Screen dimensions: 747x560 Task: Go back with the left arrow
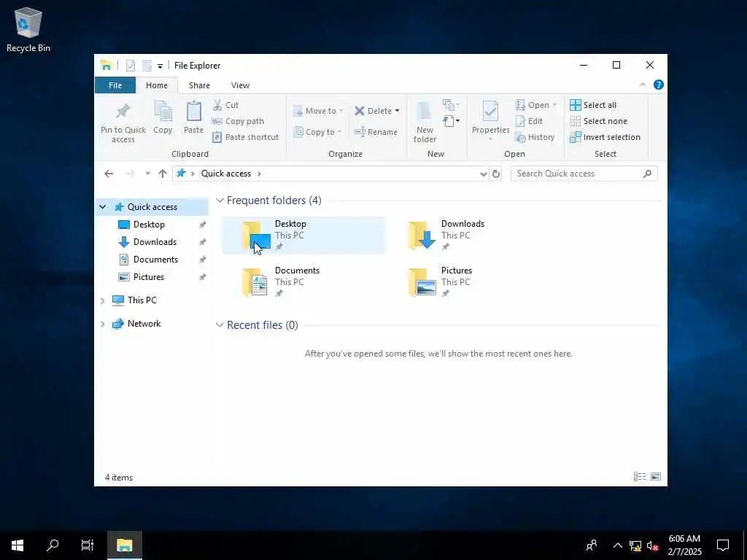tap(109, 174)
